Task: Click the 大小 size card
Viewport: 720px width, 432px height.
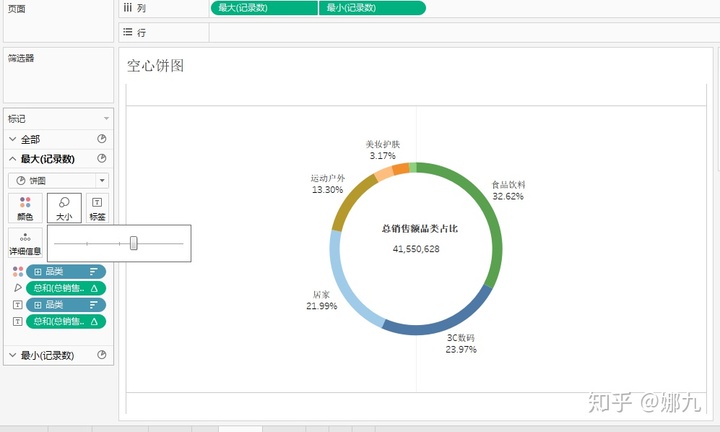Action: click(x=64, y=208)
